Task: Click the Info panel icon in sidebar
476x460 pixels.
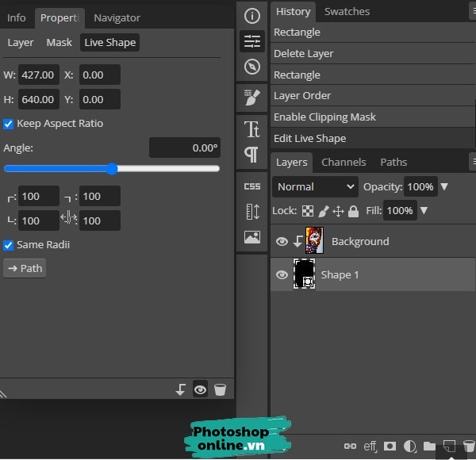Action: [251, 16]
